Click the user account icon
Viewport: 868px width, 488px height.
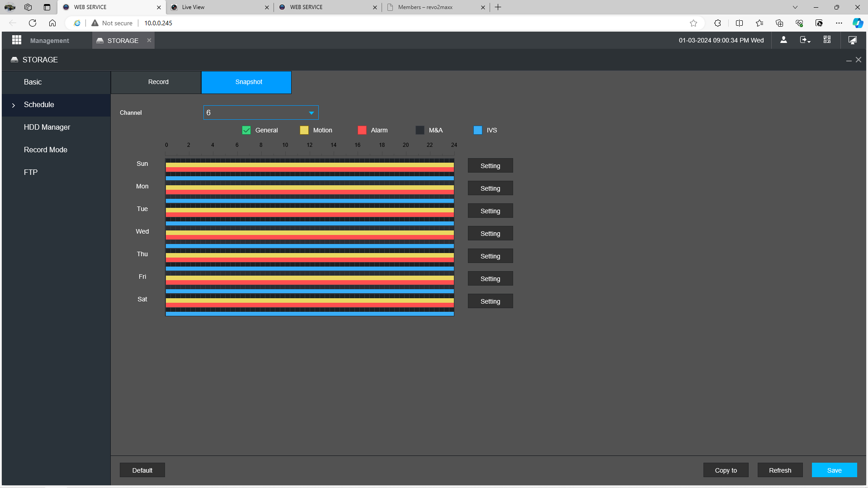point(783,40)
